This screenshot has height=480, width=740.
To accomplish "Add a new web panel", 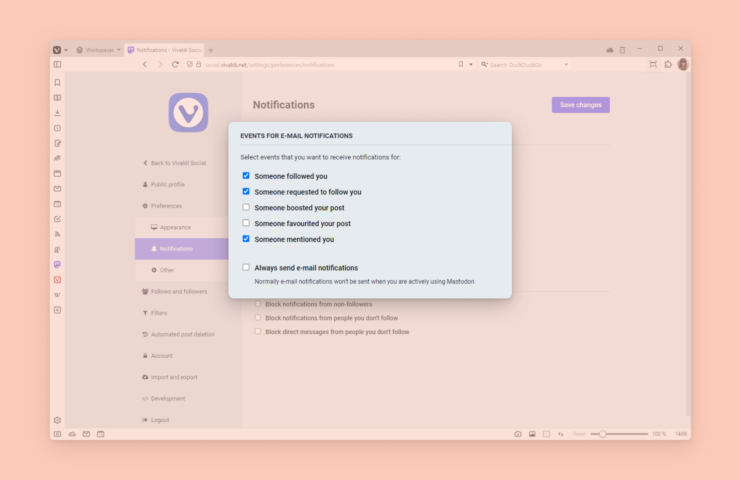I will pos(57,310).
